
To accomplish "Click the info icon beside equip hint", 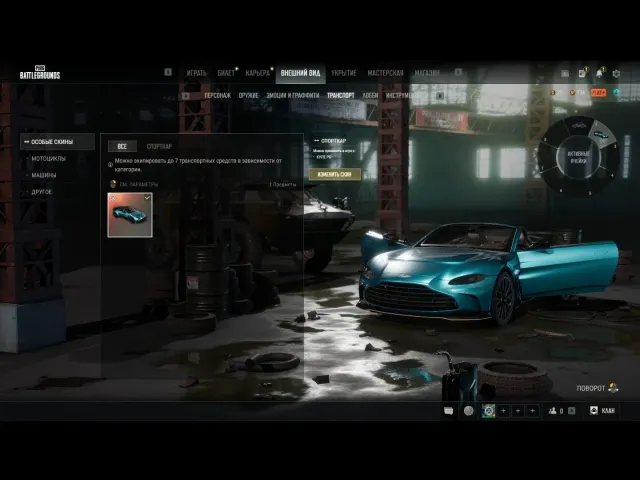I will (110, 165).
